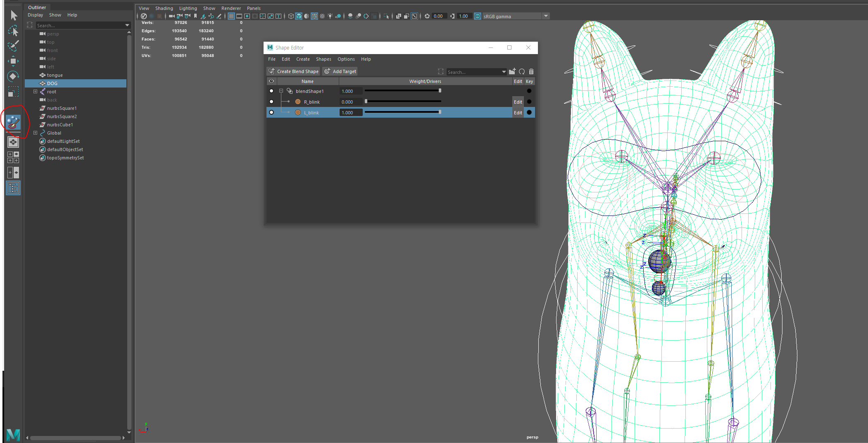This screenshot has height=443, width=868.
Task: Open Shape Editor search filter dropdown arrow
Action: pos(504,72)
